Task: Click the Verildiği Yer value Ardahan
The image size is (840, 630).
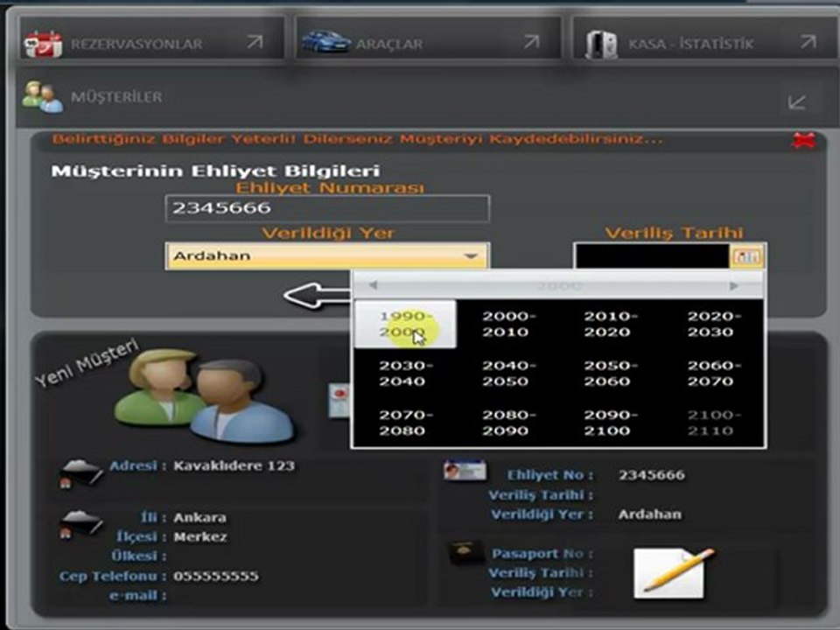Action: (650, 514)
